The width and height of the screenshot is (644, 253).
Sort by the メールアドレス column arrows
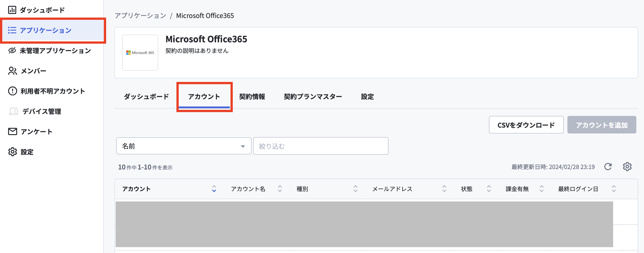click(444, 189)
